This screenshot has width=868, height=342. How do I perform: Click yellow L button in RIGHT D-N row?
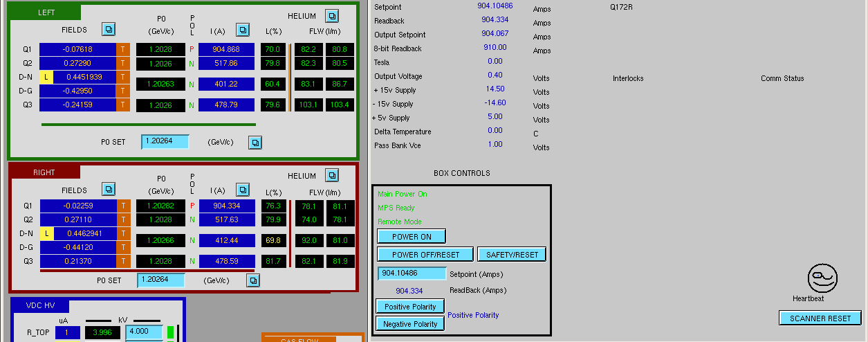point(46,233)
